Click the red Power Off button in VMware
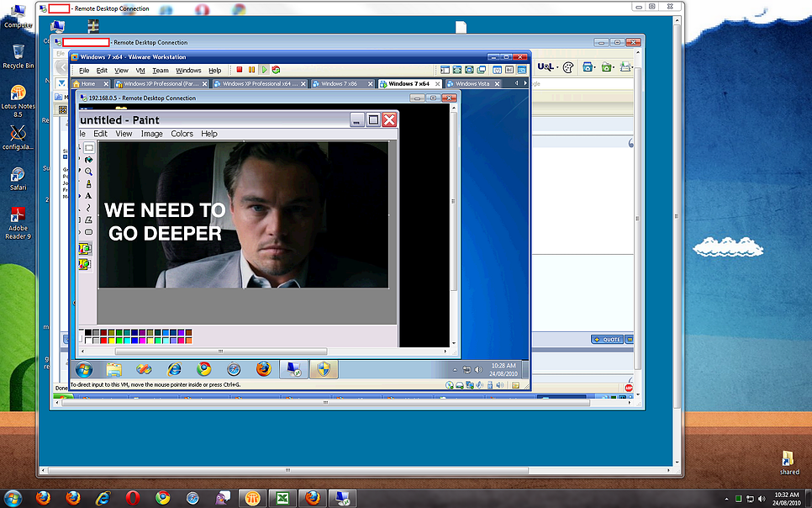 tap(240, 70)
